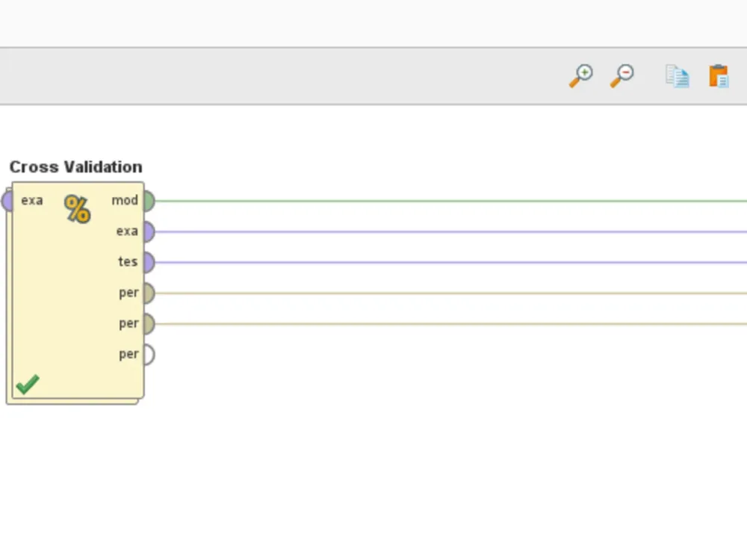This screenshot has width=747, height=560.
Task: Zoom in on the process canvas
Action: point(580,75)
